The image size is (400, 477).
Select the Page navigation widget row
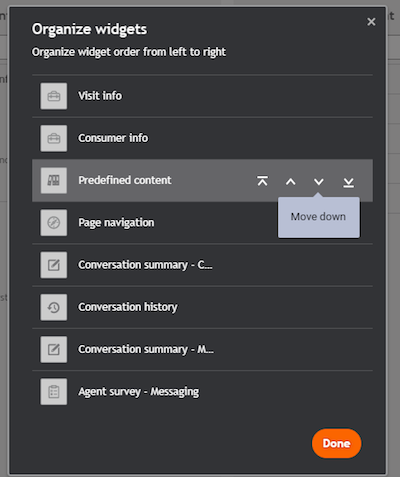tap(202, 223)
